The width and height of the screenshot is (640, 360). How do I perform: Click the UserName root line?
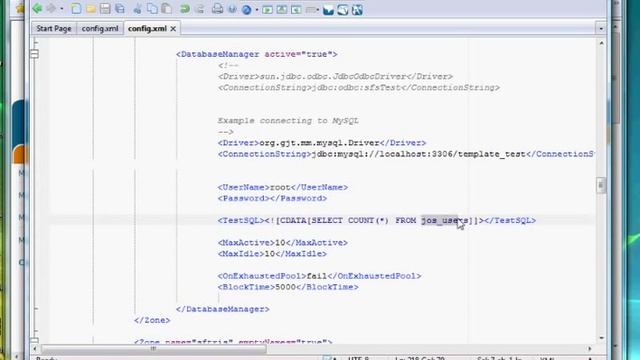[283, 187]
